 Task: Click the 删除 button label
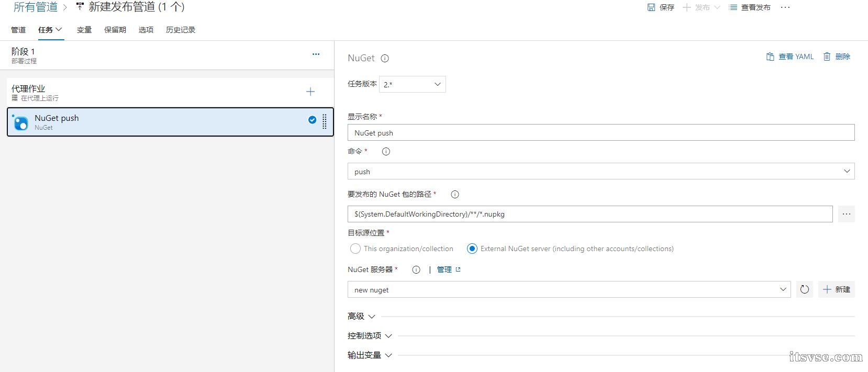click(x=843, y=57)
